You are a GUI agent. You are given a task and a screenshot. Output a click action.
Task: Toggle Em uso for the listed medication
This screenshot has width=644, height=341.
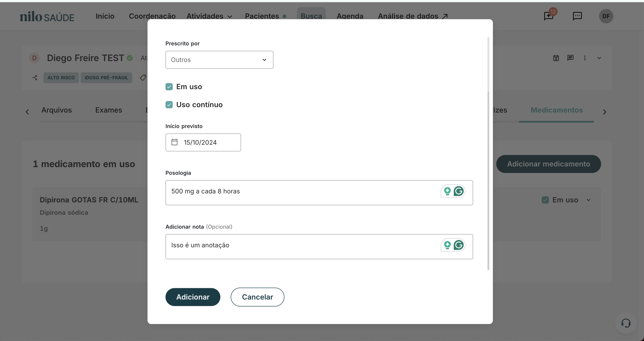545,200
